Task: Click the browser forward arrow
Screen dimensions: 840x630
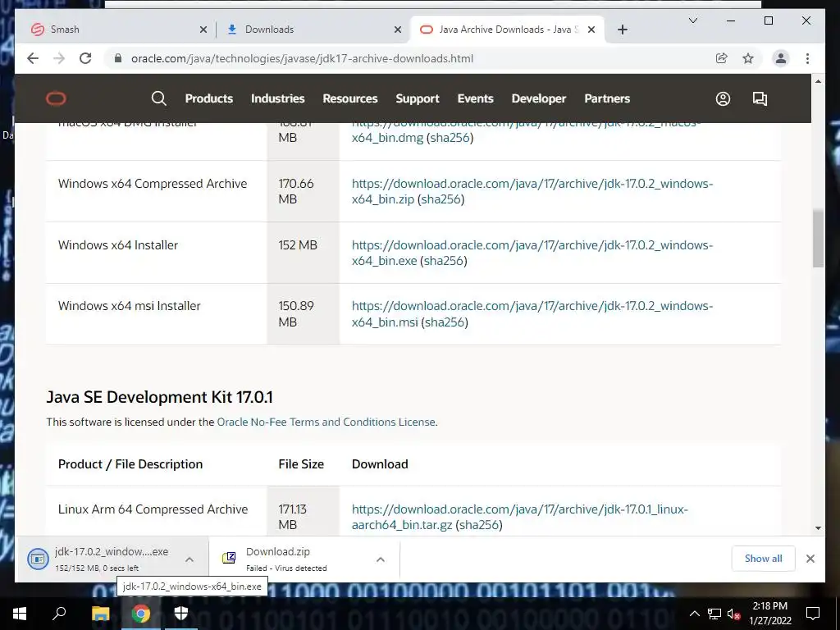Action: point(59,58)
